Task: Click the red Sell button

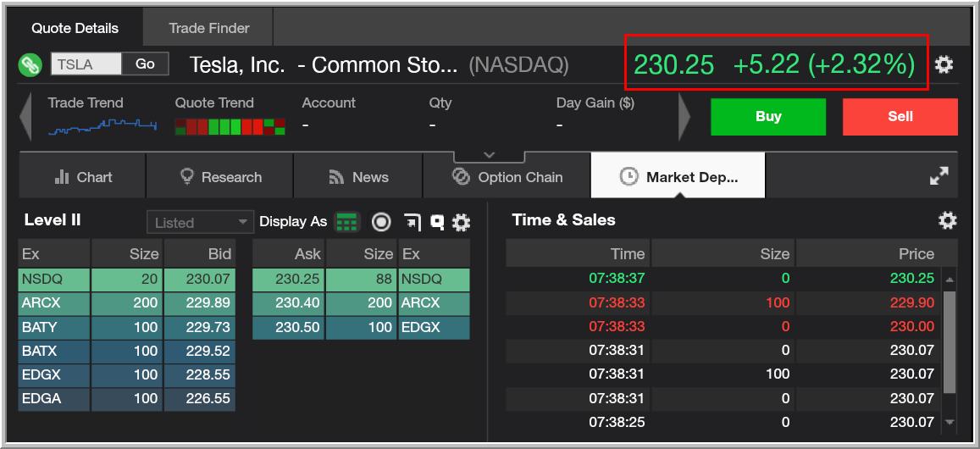Action: 900,116
